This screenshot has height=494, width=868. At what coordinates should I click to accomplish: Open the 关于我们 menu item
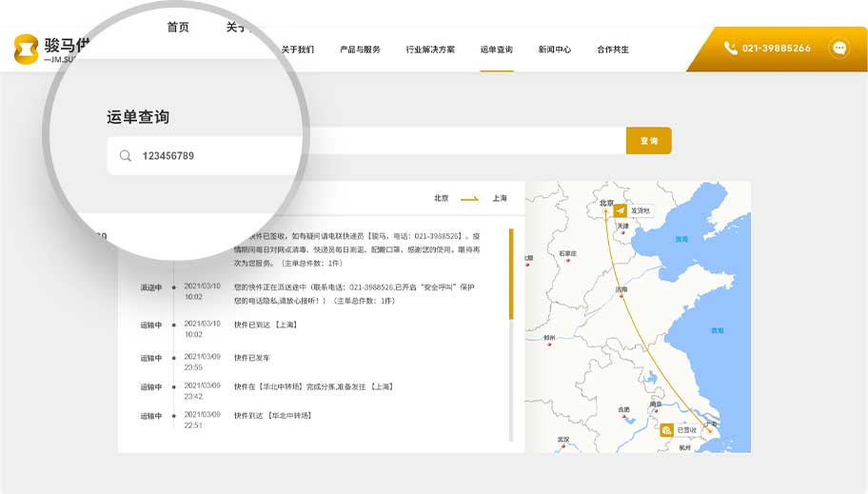[297, 49]
